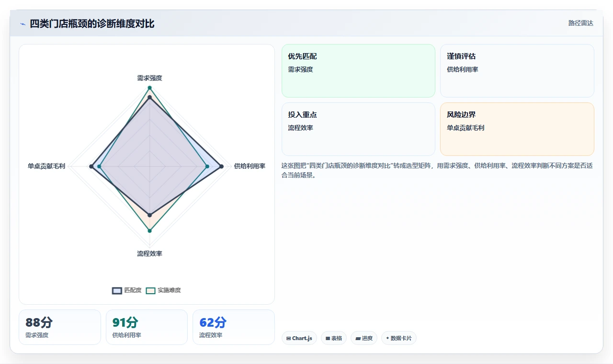This screenshot has width=613, height=364.
Task: Click the Chart.js tag
Action: tap(299, 338)
